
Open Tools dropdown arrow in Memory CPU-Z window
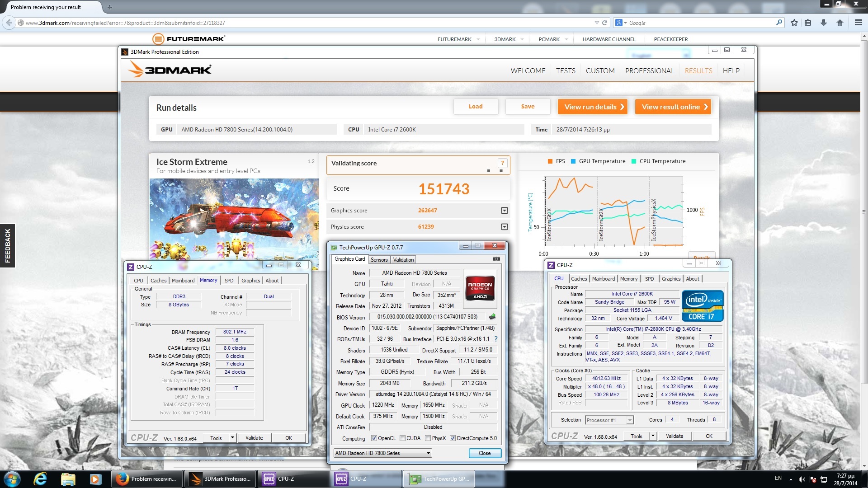(232, 438)
